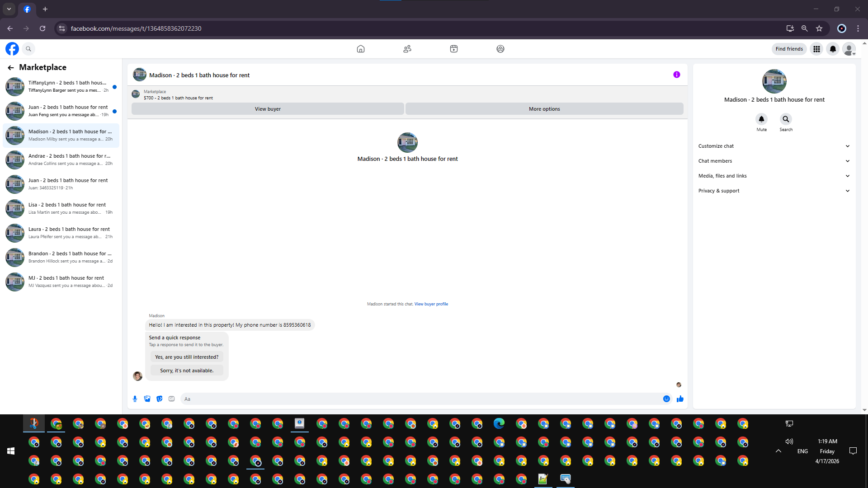This screenshot has height=488, width=868.
Task: Reload the page in the browser
Action: coord(42,28)
